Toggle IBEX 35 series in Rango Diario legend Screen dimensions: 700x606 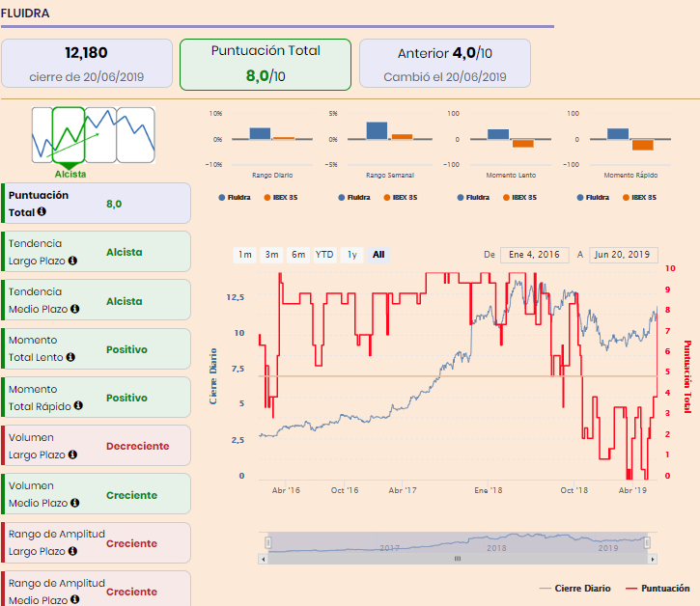coord(280,197)
